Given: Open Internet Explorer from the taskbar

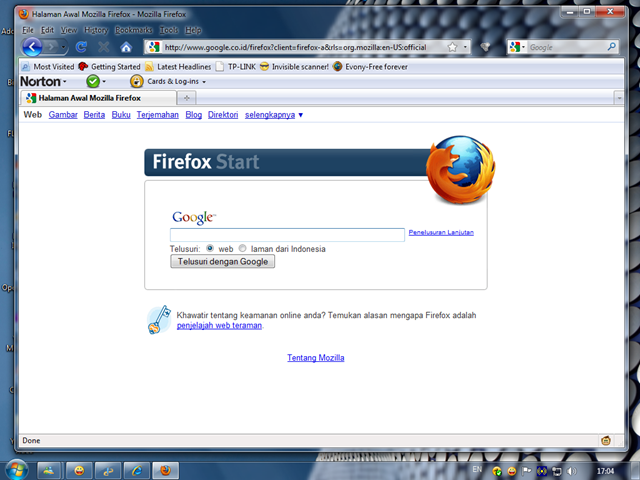Looking at the screenshot, I should 137,470.
